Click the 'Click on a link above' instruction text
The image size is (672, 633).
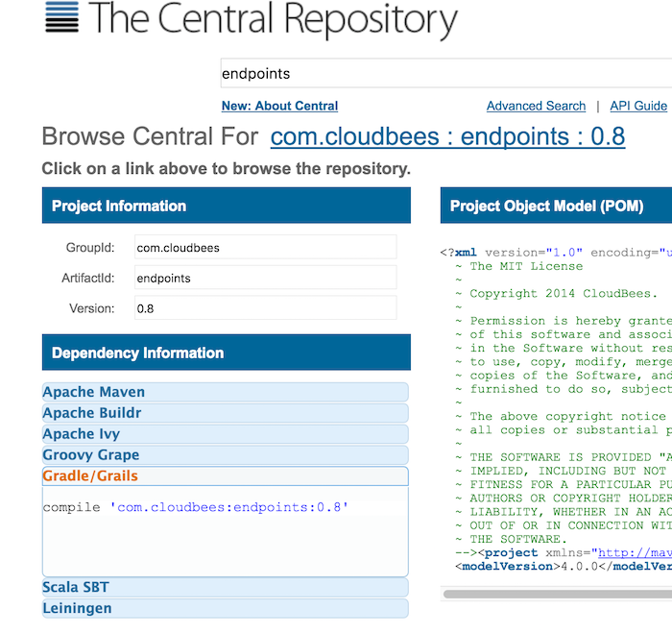(226, 168)
